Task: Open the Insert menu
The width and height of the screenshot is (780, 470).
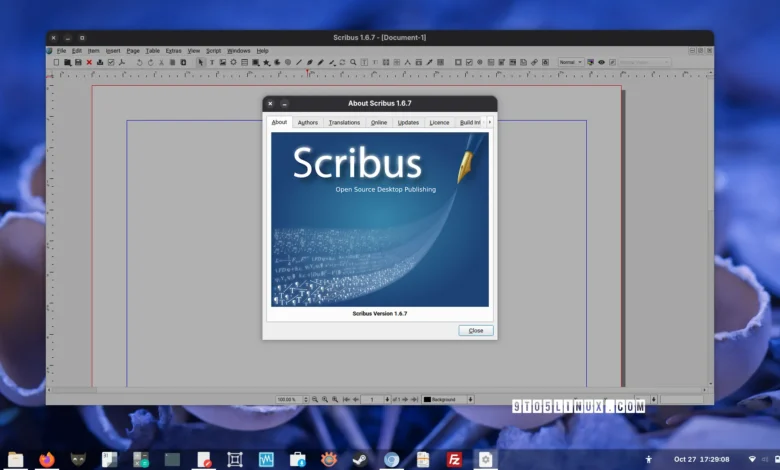Action: point(113,51)
